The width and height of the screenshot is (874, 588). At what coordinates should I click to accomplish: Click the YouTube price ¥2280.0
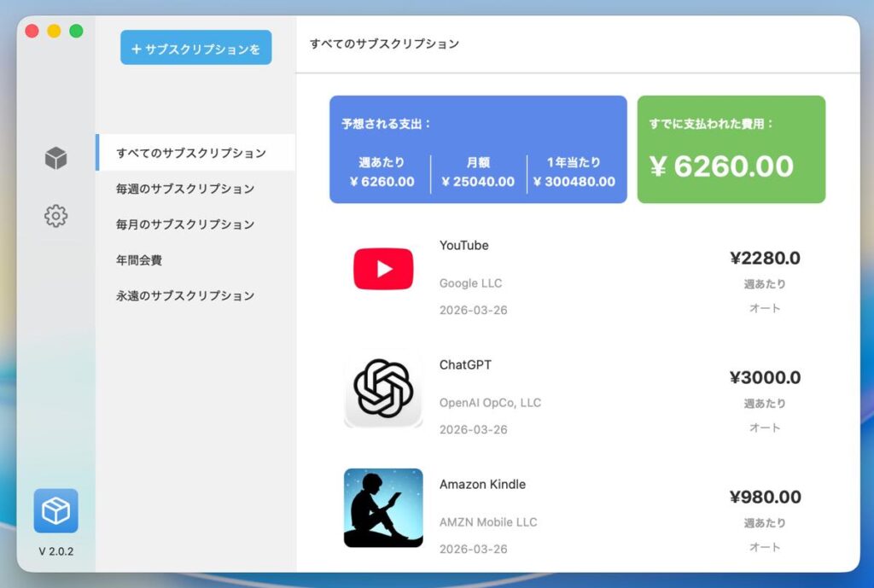765,258
